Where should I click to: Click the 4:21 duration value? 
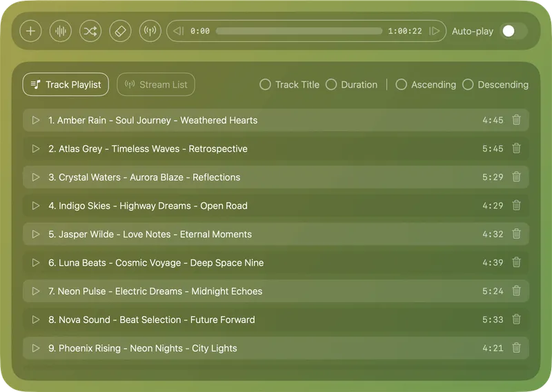(x=493, y=349)
